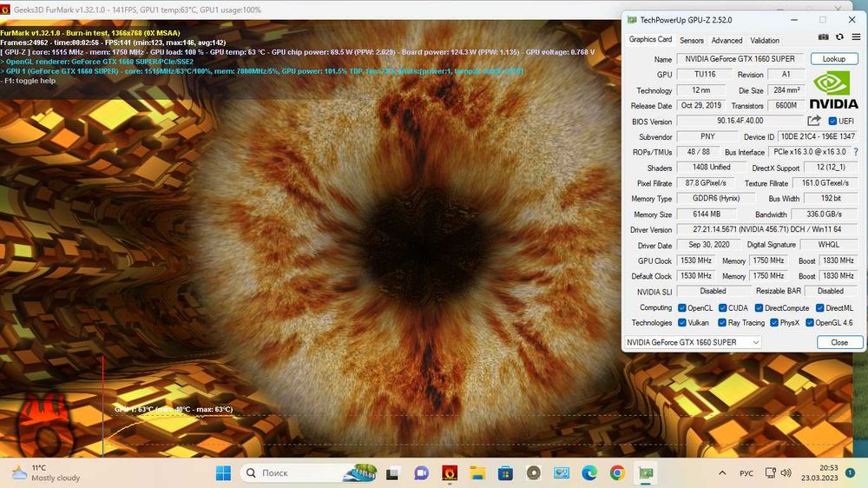Click the GPU-Z Close button
The image size is (868, 488).
tap(839, 342)
